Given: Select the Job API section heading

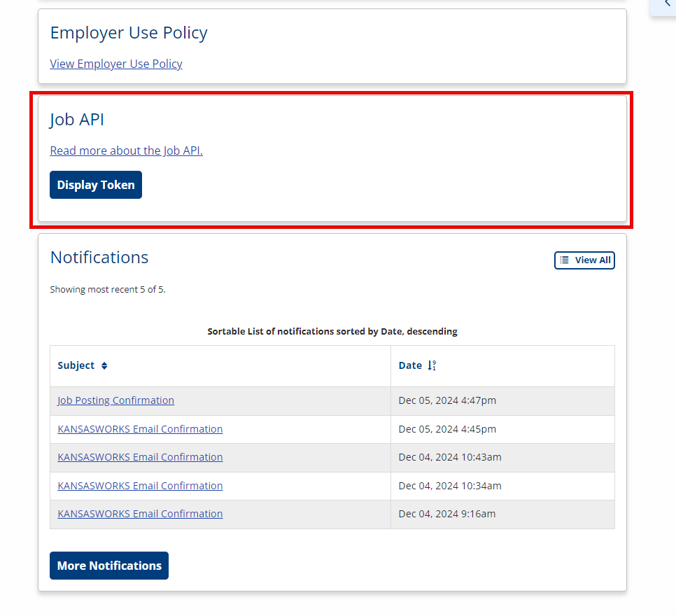Looking at the screenshot, I should point(77,120).
